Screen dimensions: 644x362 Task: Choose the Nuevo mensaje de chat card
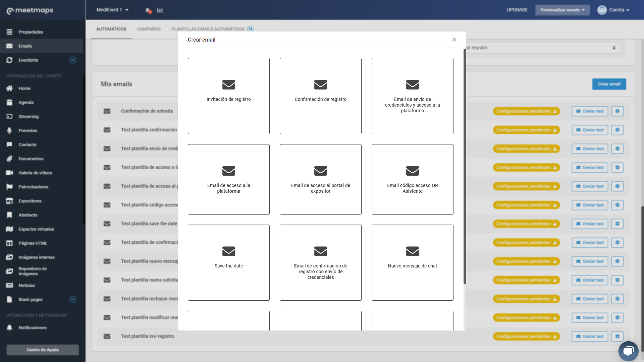412,262
